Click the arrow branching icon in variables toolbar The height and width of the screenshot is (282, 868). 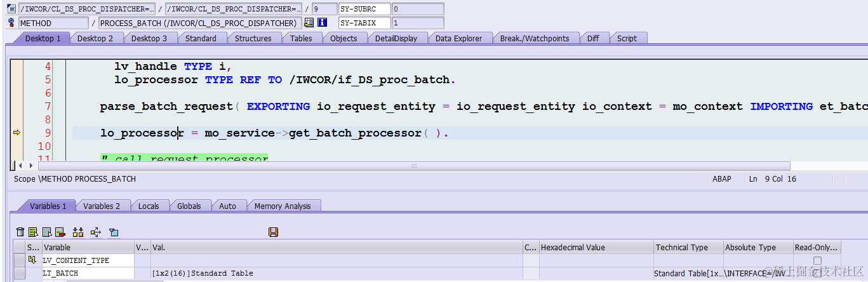[96, 232]
